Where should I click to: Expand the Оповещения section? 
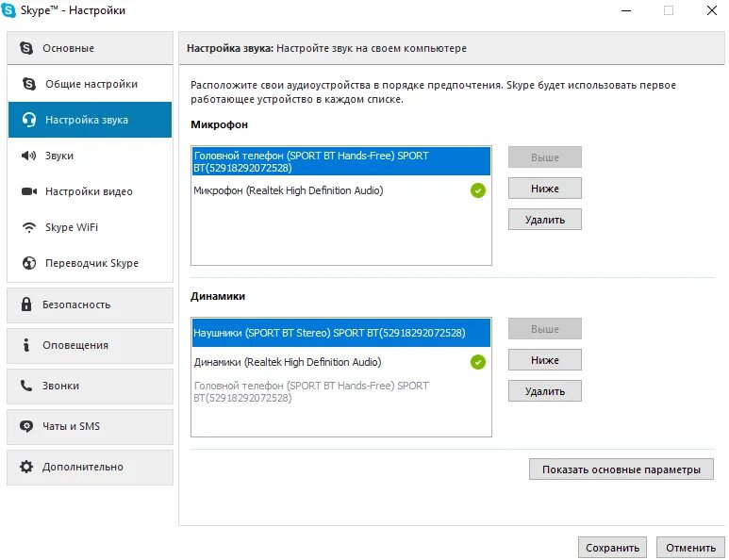(90, 345)
